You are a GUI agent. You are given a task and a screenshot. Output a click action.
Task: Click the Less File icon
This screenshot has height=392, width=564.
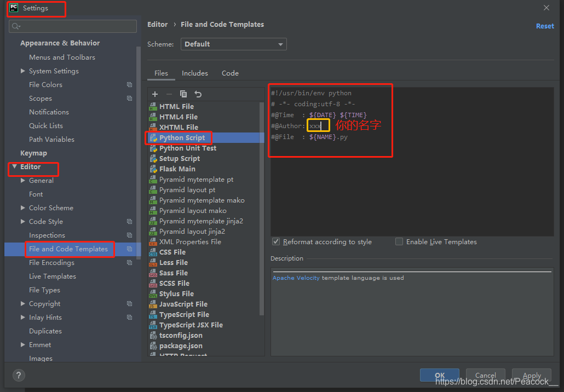(x=153, y=263)
